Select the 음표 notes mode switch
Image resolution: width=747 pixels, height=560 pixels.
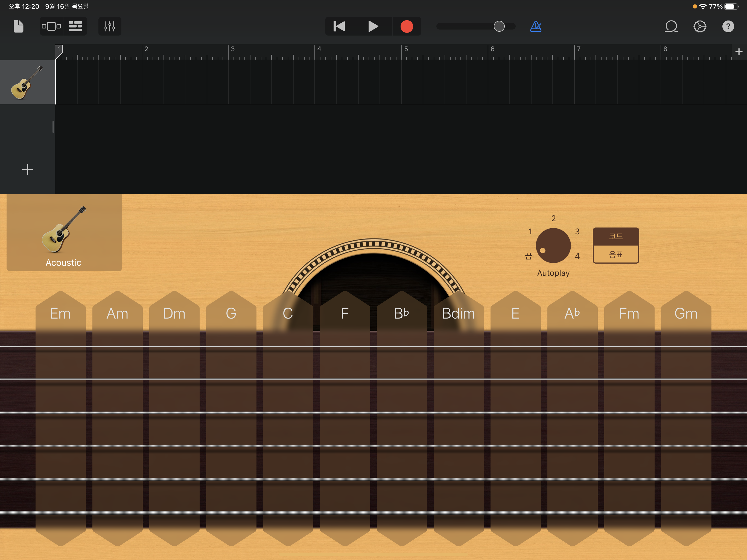(616, 255)
